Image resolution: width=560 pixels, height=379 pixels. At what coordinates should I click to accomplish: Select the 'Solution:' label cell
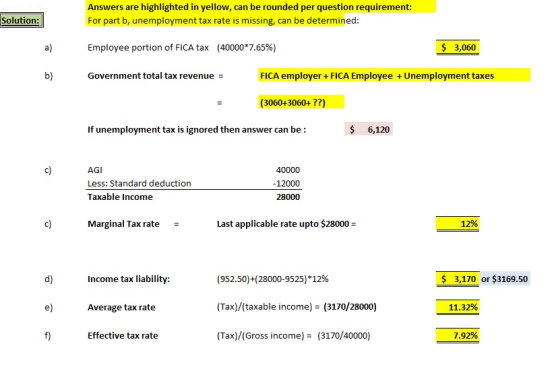point(21,20)
